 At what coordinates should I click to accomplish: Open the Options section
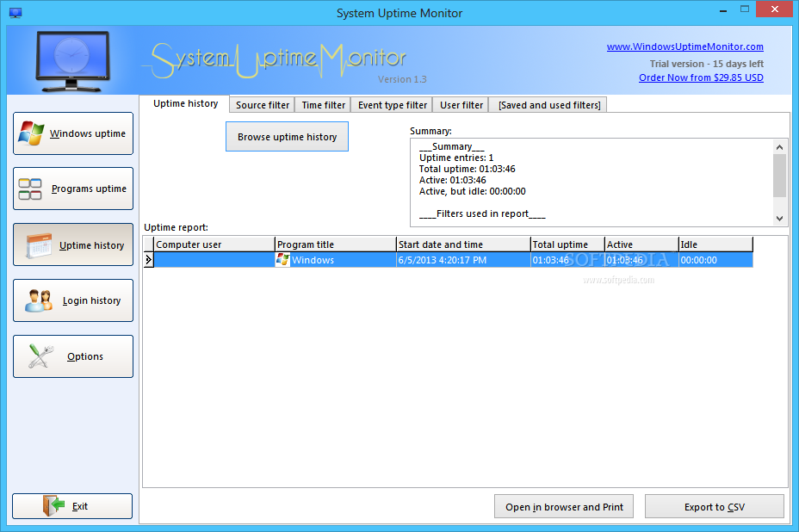pos(73,356)
